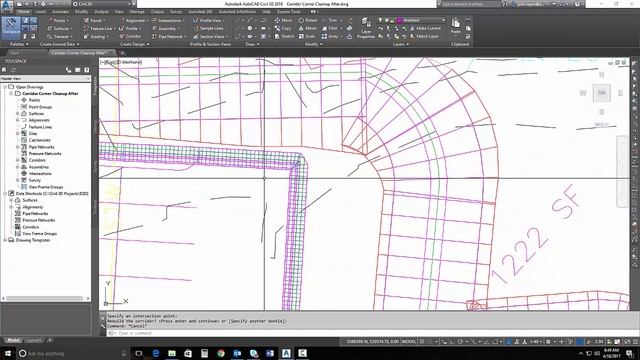Click the Paste button
Viewport: 640px width, 360px height.
pos(456,27)
